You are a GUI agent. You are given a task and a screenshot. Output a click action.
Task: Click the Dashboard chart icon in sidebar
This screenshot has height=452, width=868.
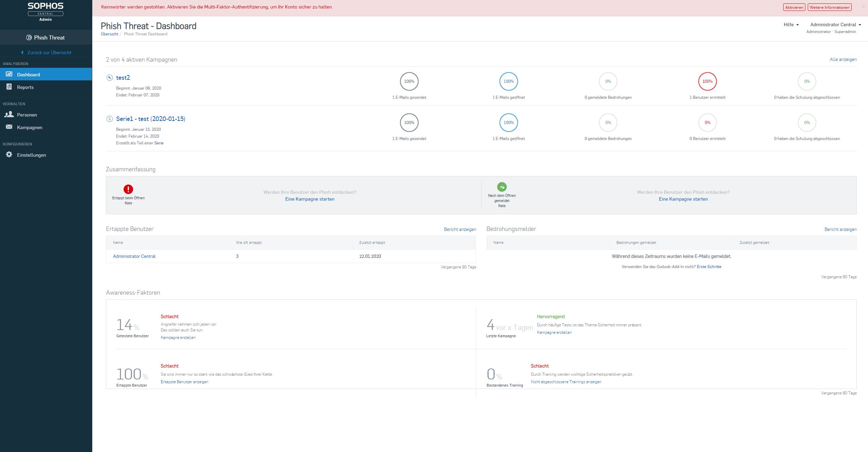(x=9, y=74)
